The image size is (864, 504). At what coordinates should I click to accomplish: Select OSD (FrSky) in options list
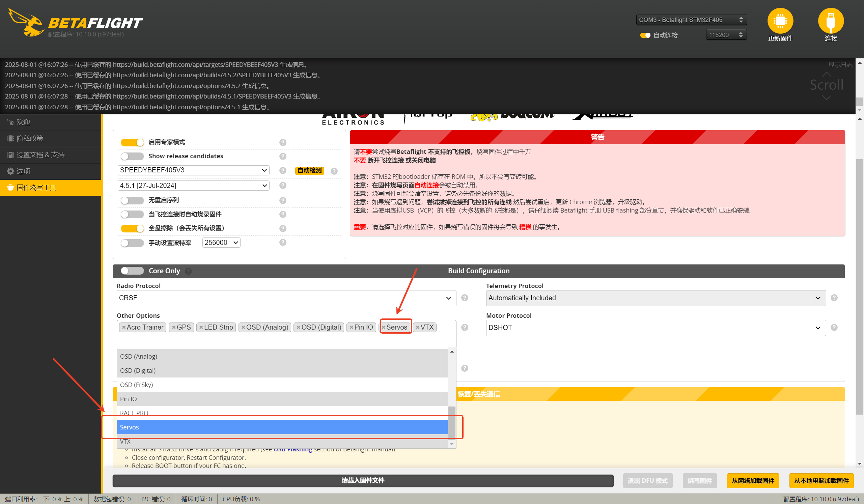coord(282,385)
